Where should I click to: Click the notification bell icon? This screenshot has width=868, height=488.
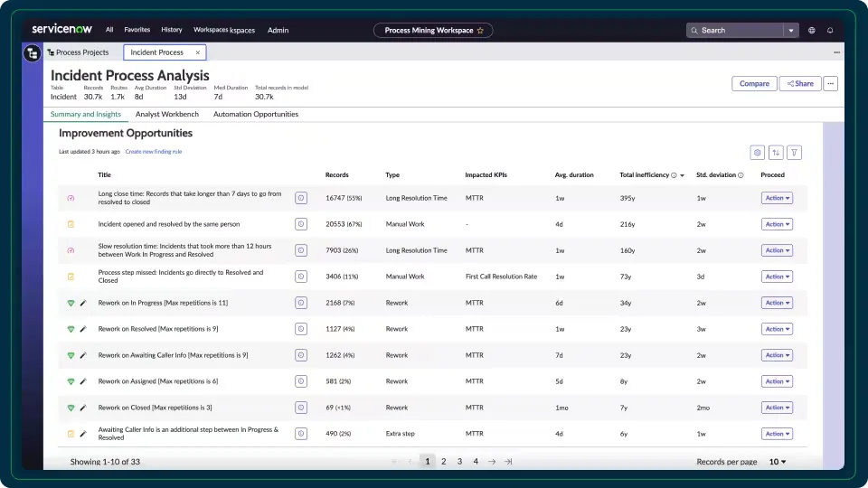[x=830, y=30]
